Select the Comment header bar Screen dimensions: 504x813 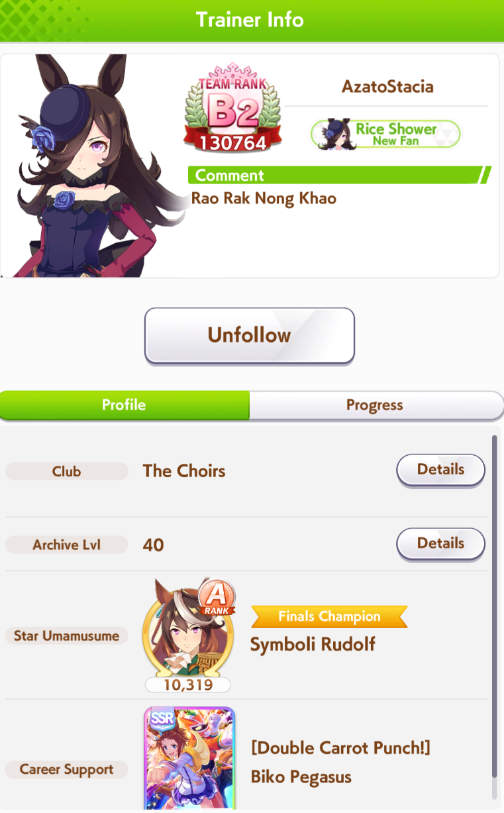pyautogui.click(x=339, y=176)
